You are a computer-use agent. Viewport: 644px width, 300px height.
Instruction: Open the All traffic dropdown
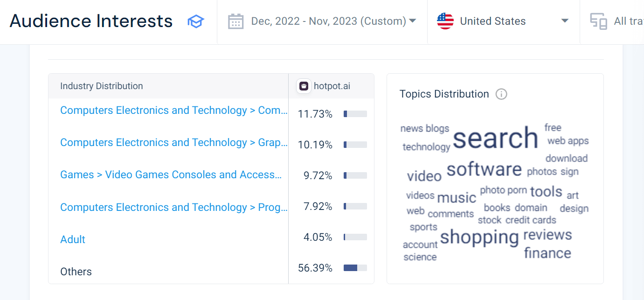click(626, 21)
